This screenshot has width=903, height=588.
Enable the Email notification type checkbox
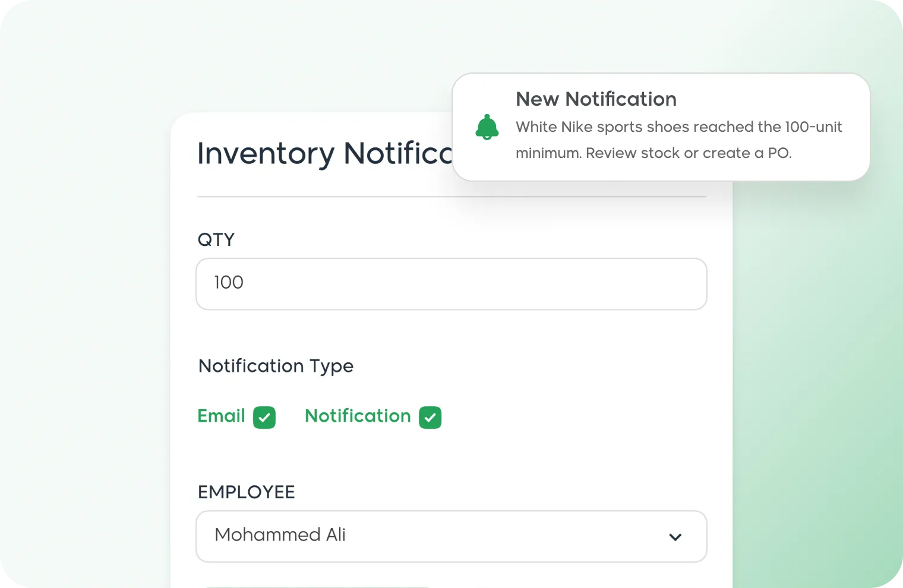pyautogui.click(x=265, y=418)
